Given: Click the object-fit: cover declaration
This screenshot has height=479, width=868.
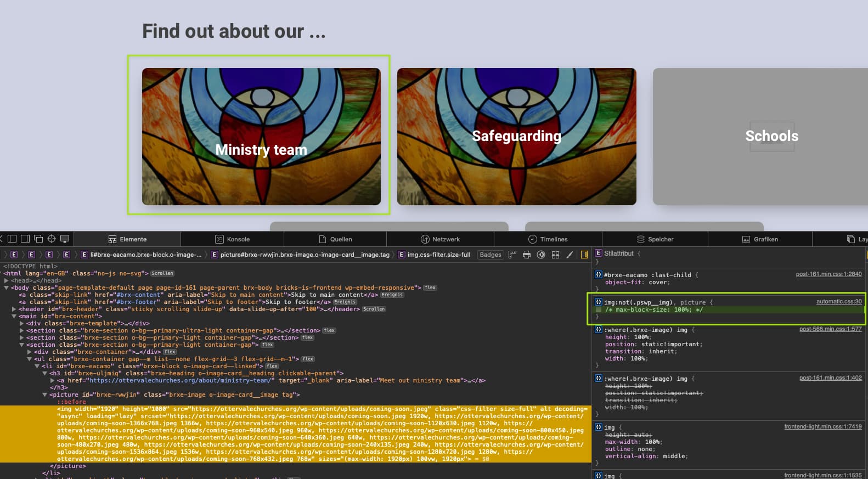Looking at the screenshot, I should pyautogui.click(x=638, y=282).
